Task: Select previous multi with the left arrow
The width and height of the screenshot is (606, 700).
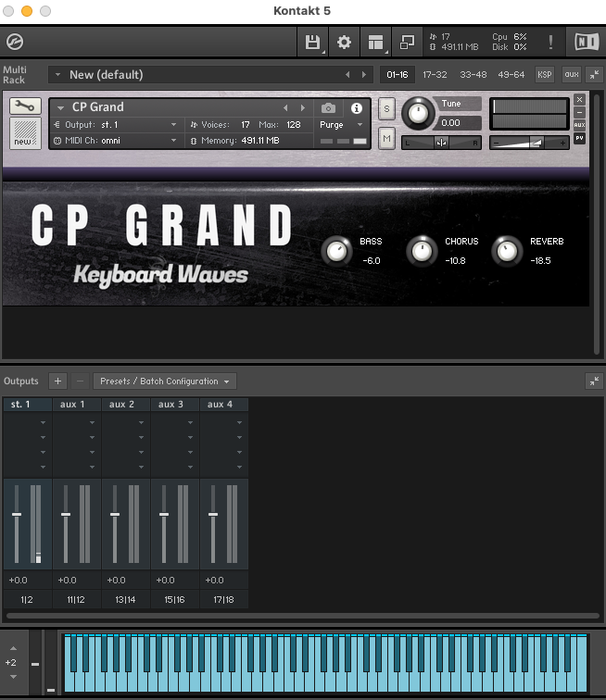Action: tap(347, 75)
